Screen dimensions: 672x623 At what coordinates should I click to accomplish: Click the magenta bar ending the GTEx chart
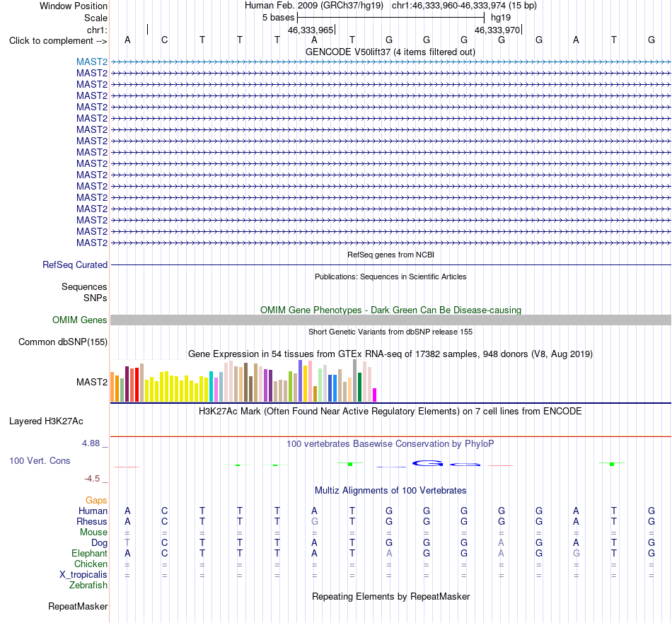click(x=375, y=395)
